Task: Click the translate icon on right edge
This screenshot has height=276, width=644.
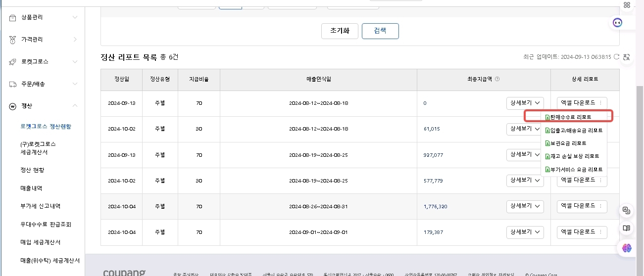Action: coord(626,57)
